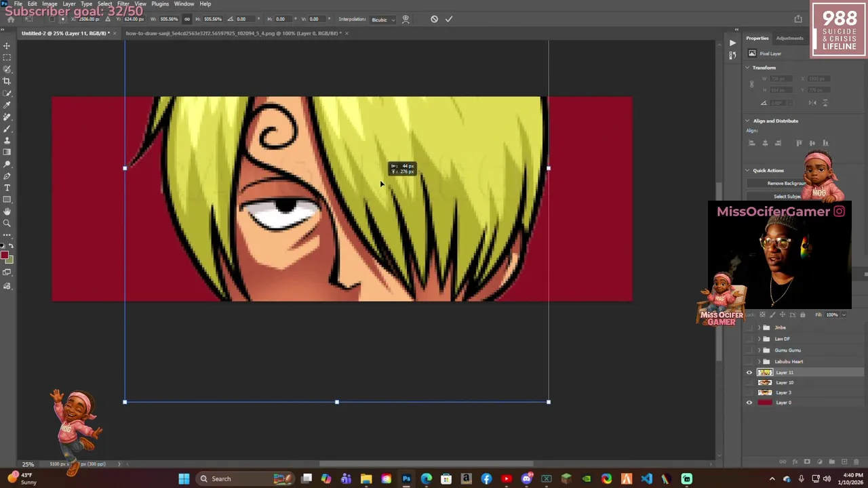The image size is (868, 488).
Task: Select the Hand tool
Action: [x=7, y=211]
